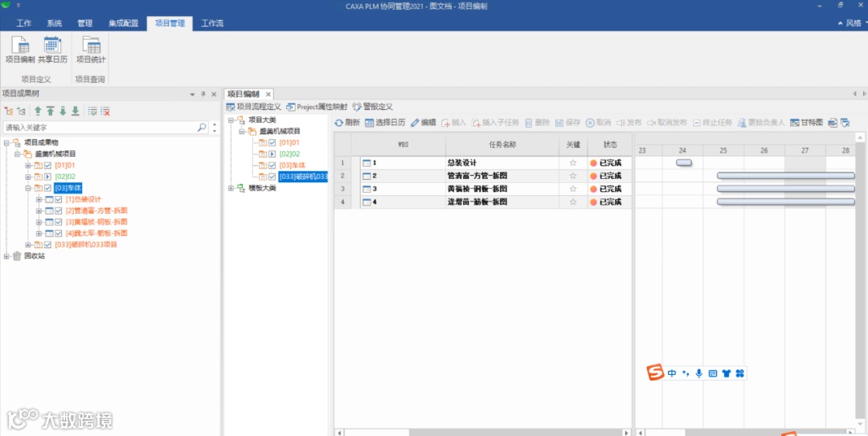This screenshot has width=868, height=436.
Task: Open the 工作 ribbon tab
Action: point(23,23)
